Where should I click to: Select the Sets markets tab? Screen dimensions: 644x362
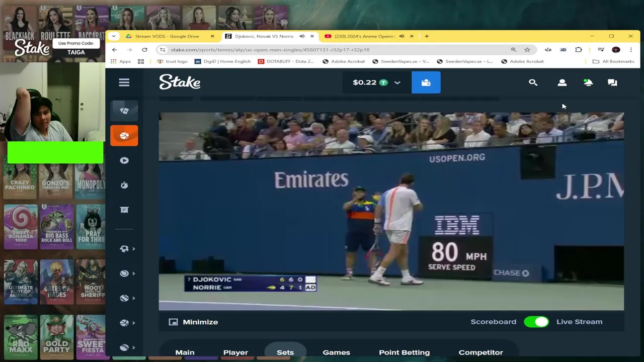pyautogui.click(x=285, y=352)
